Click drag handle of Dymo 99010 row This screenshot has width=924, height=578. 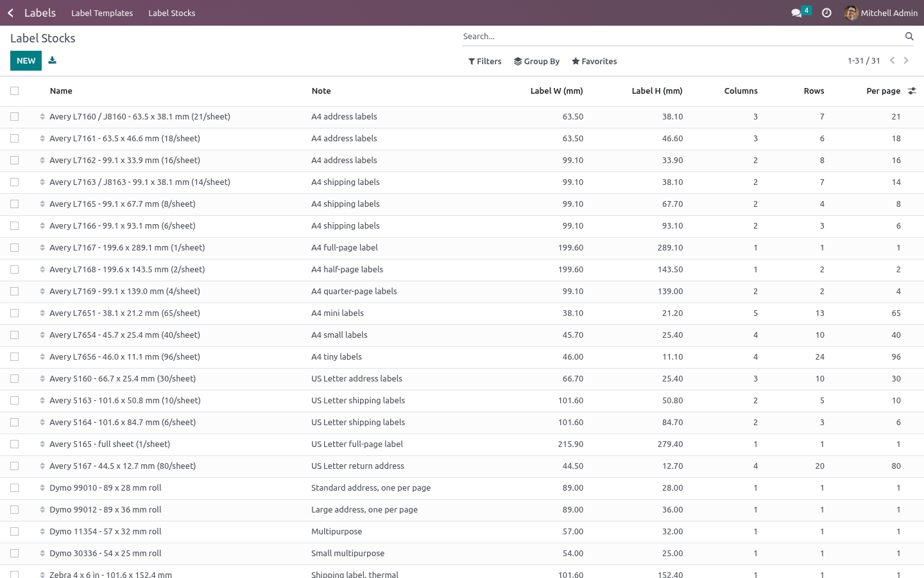pos(42,488)
